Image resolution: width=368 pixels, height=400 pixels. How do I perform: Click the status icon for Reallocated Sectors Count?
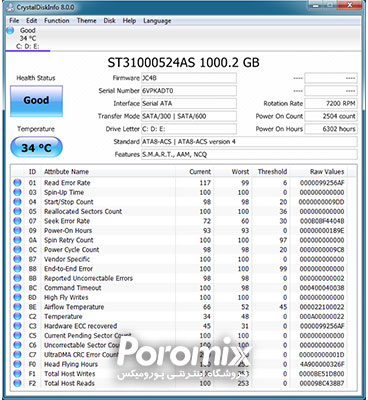(17, 211)
